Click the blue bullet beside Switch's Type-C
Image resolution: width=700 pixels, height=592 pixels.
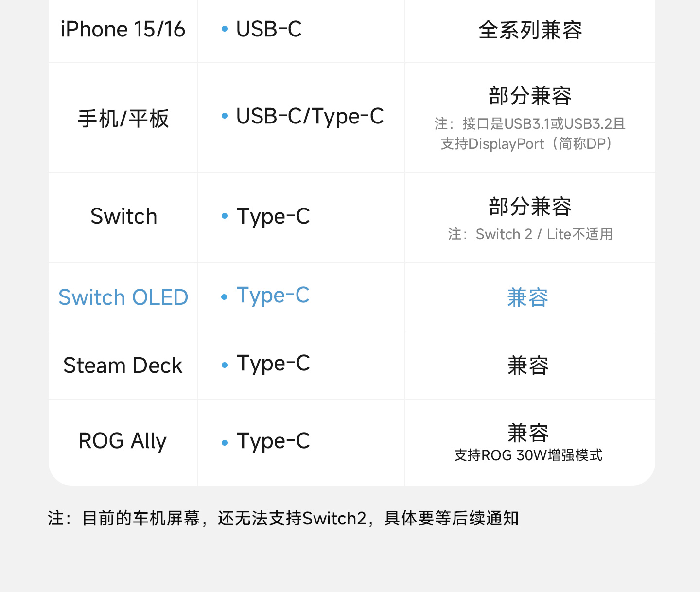click(225, 216)
